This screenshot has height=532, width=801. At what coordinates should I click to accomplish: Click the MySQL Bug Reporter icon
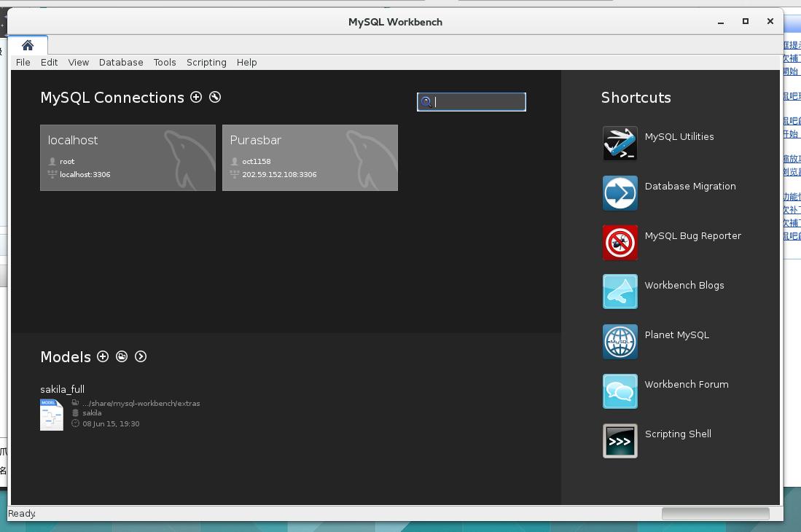(x=620, y=242)
